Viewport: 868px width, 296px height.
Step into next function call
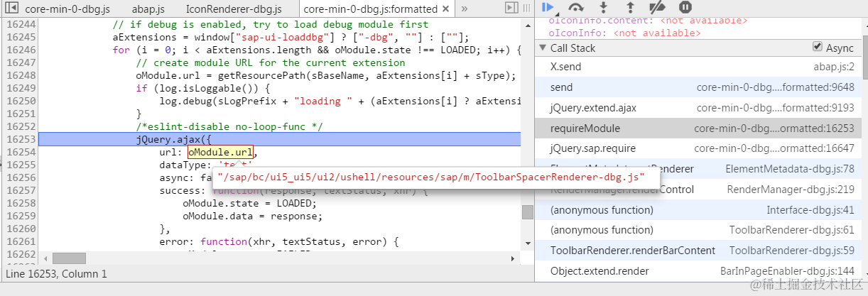point(604,7)
